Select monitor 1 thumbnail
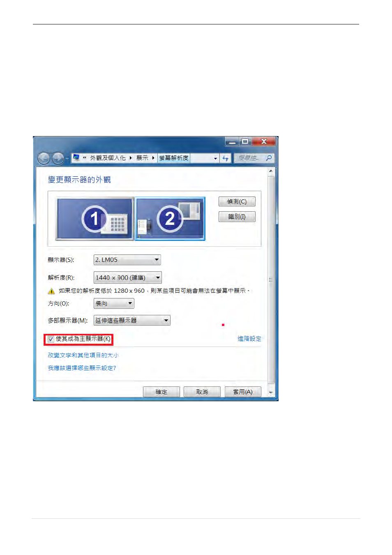Image resolution: width=392 pixels, height=555 pixels. point(95,218)
